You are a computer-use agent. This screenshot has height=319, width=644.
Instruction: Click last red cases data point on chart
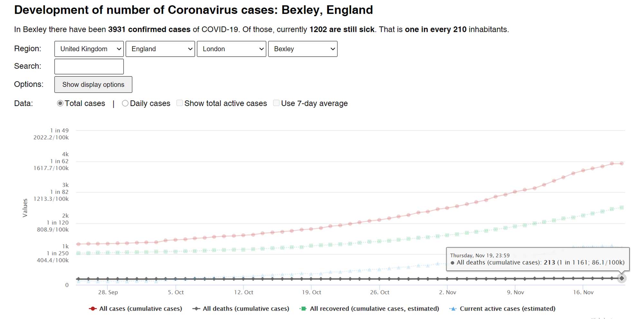[x=622, y=163]
